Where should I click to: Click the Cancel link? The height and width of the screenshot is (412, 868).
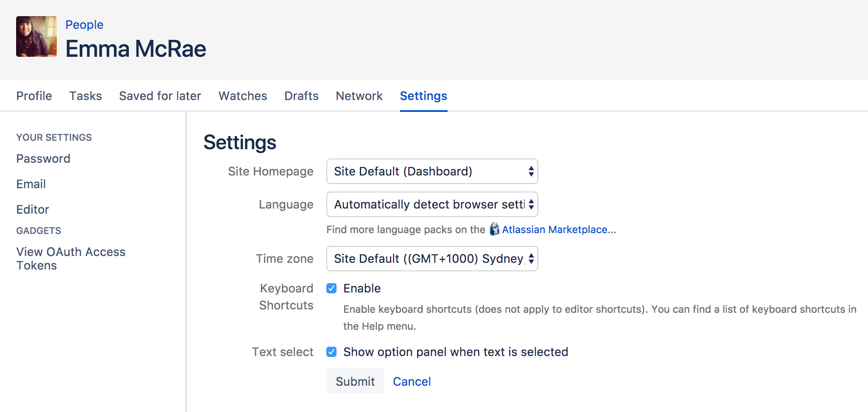pyautogui.click(x=412, y=381)
